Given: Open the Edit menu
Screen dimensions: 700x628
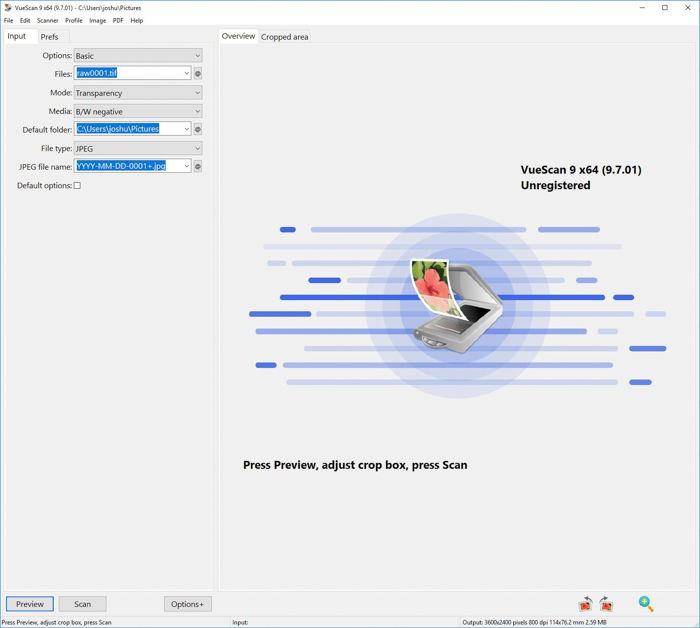Looking at the screenshot, I should click(x=25, y=21).
